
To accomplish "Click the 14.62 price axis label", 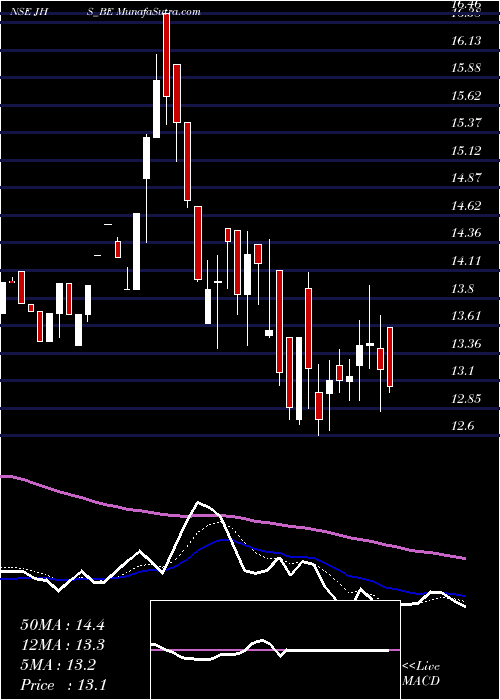I will tap(466, 206).
